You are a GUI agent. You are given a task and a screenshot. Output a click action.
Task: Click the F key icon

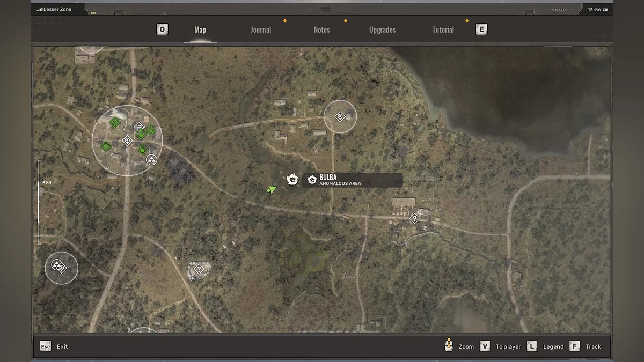[574, 346]
